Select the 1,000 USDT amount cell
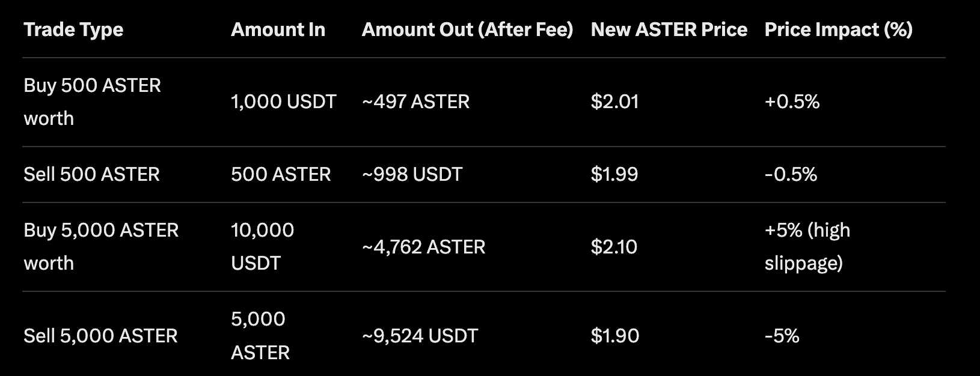 pyautogui.click(x=283, y=102)
